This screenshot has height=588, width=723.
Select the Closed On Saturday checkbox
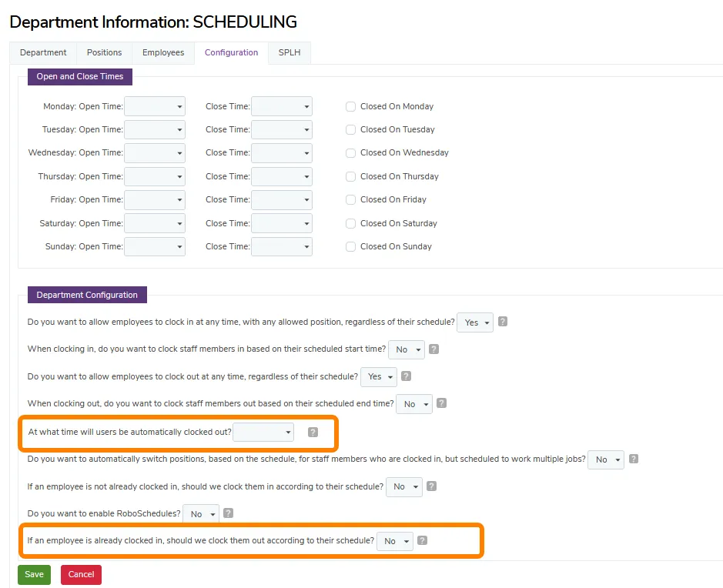pyautogui.click(x=351, y=223)
